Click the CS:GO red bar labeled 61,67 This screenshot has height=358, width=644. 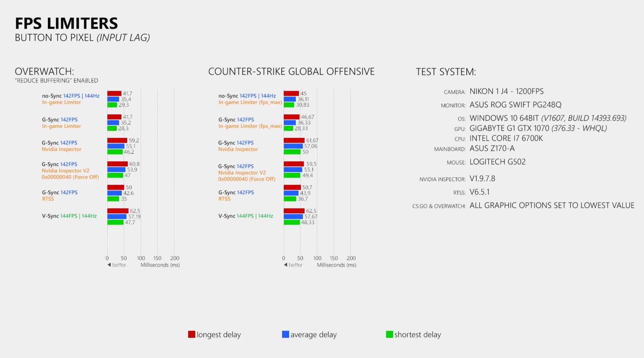[294, 140]
